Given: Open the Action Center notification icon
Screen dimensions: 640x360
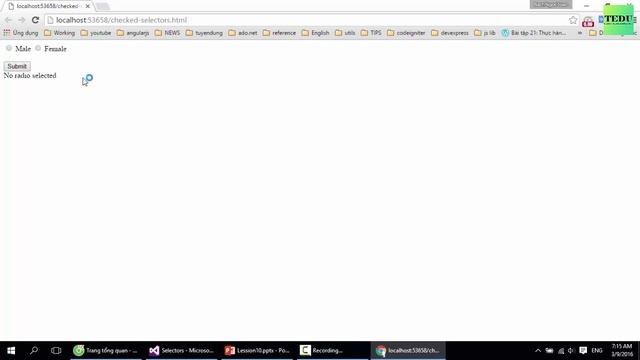Looking at the screenshot, I should (x=583, y=351).
